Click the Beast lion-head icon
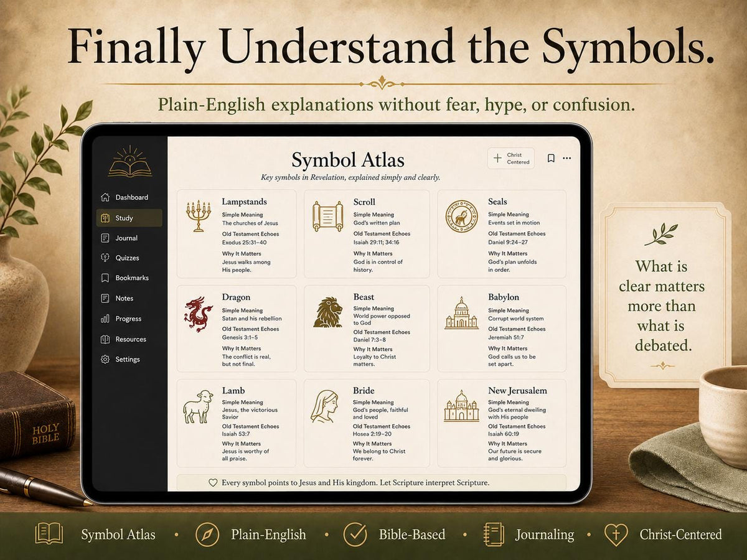747x560 pixels. coord(327,312)
